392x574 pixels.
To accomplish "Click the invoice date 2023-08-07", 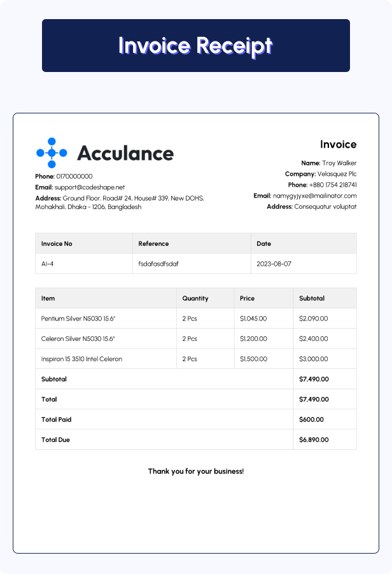I will click(274, 264).
